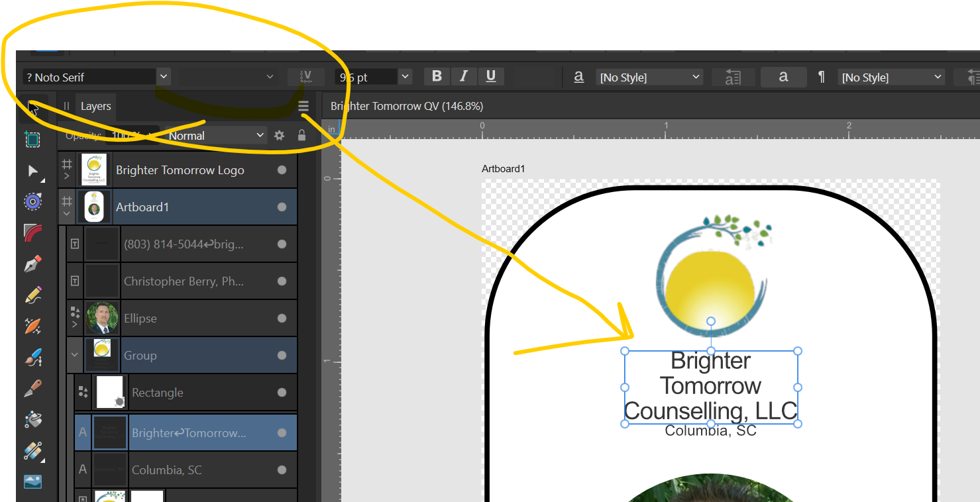Hide the (803) 814-5044 text layer
The height and width of the screenshot is (502, 980).
[x=282, y=244]
